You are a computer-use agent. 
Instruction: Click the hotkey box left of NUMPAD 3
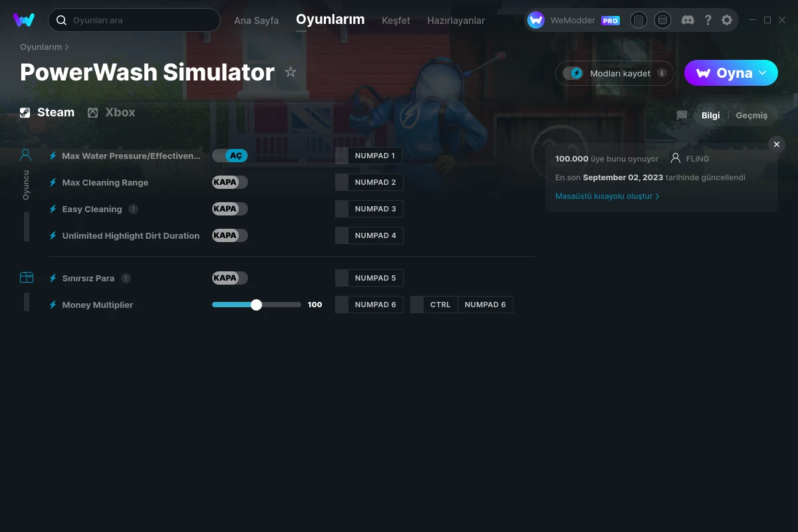pyautogui.click(x=342, y=209)
